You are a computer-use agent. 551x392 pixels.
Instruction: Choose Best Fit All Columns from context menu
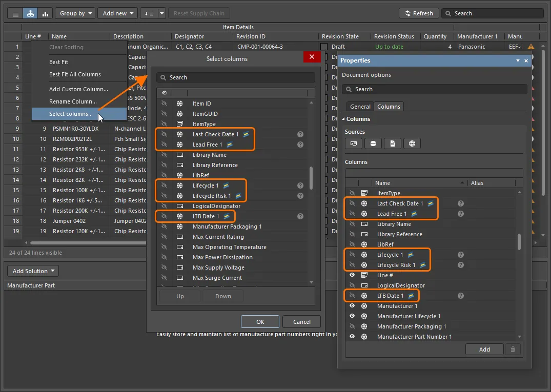75,74
